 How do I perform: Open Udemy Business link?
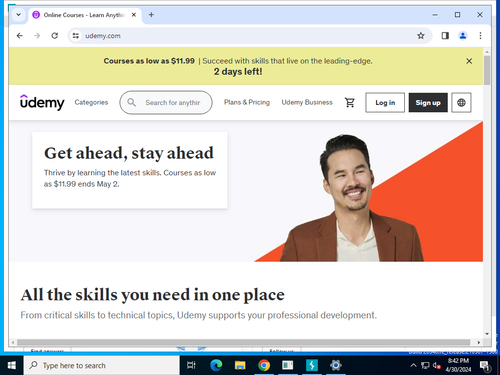tap(307, 102)
